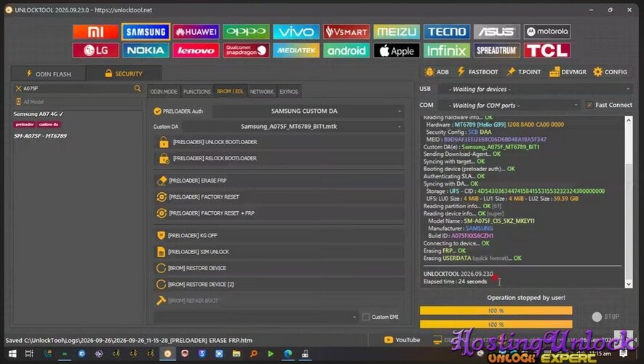Screen dimensions: 644x364
Task: Select the Samsung brand logo
Action: tap(146, 31)
